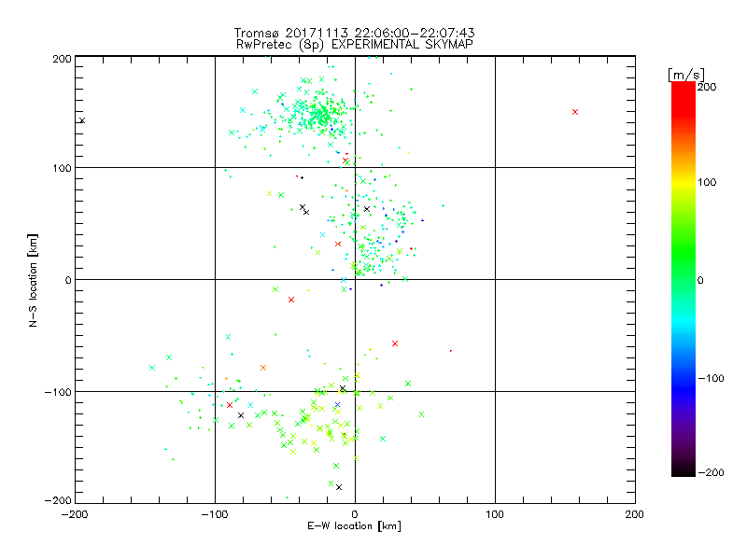Click the "N-S location [km]" axis label
Viewport: 747px width, 560px height.
click(33, 280)
